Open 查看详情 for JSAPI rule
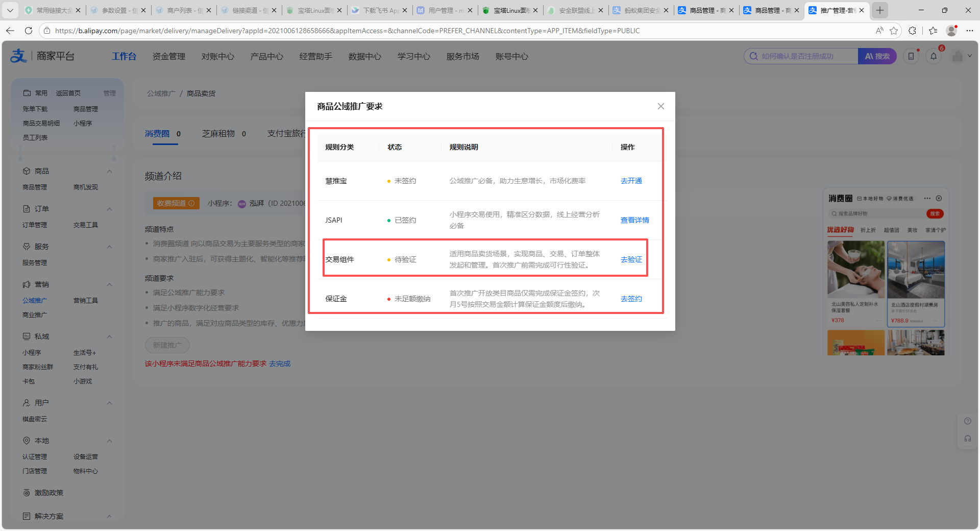Screen dimensions: 980x531 click(634, 220)
